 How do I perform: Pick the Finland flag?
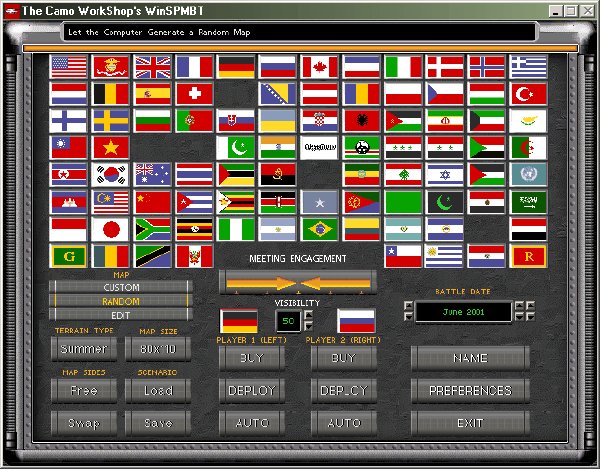pos(69,121)
